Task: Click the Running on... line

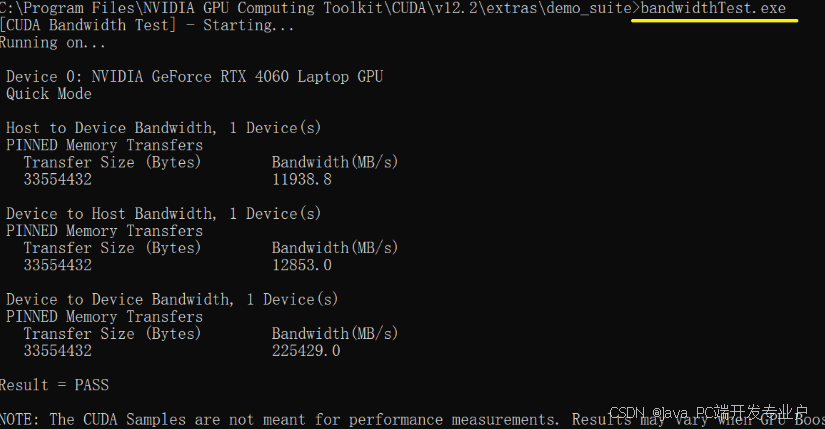Action: tap(53, 43)
